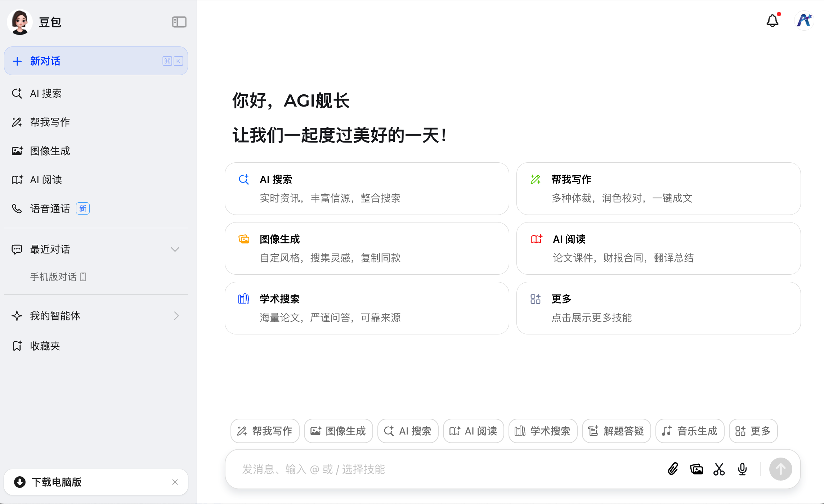824x504 pixels.
Task: Dismiss the download banner with the X
Action: 175,482
